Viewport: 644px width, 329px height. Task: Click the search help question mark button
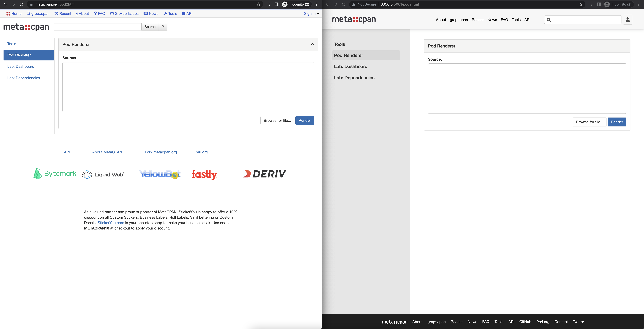tap(163, 27)
